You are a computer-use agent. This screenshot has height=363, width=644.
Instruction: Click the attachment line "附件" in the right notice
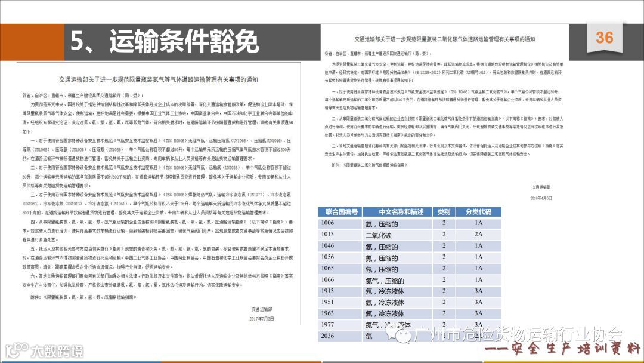click(370, 165)
